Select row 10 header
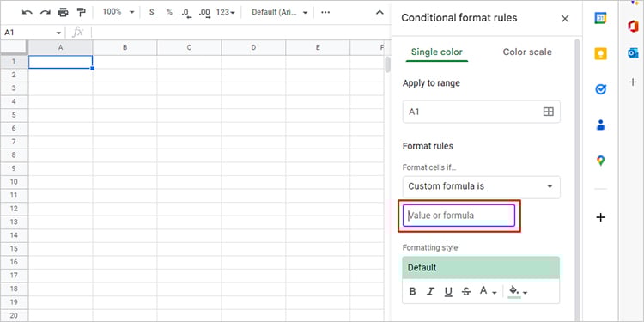The image size is (644, 322). (x=14, y=182)
